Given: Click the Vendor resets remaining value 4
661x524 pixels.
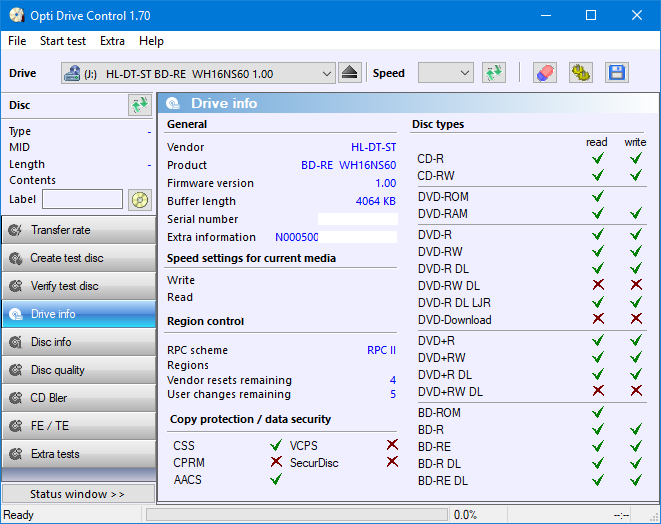Looking at the screenshot, I should [393, 380].
